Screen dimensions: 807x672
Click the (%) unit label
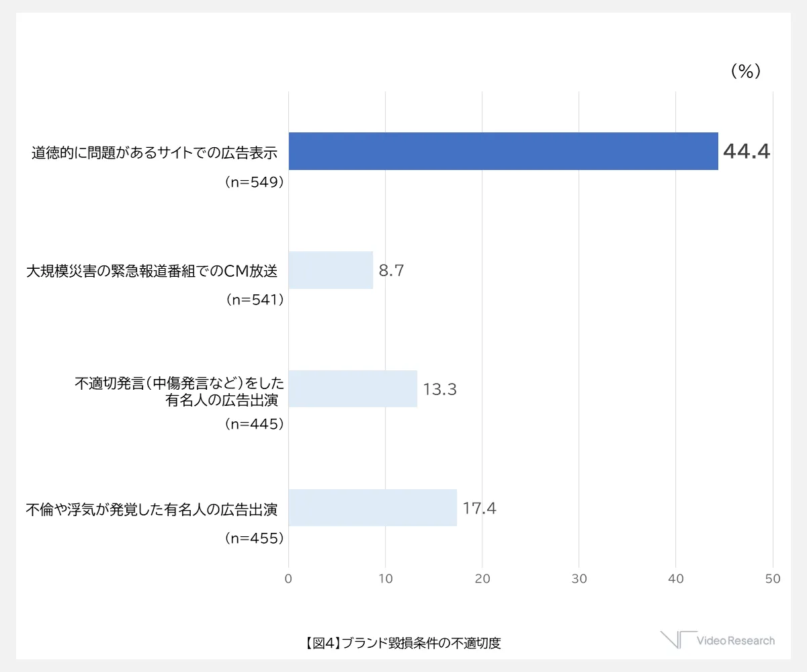pos(745,71)
